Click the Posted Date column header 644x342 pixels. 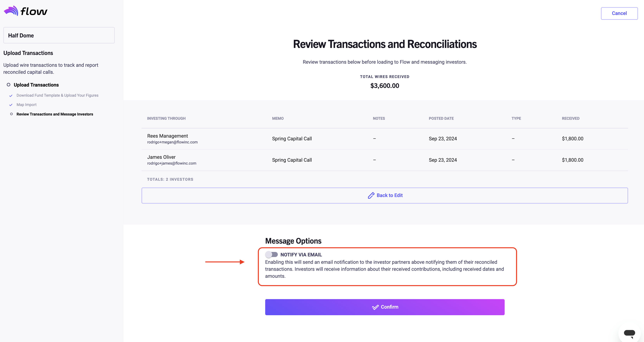pos(441,118)
